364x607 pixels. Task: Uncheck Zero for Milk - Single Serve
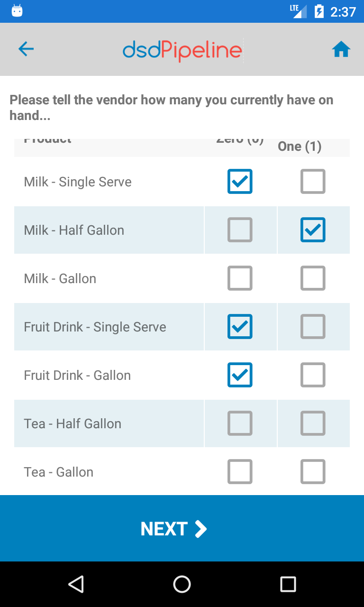click(240, 181)
